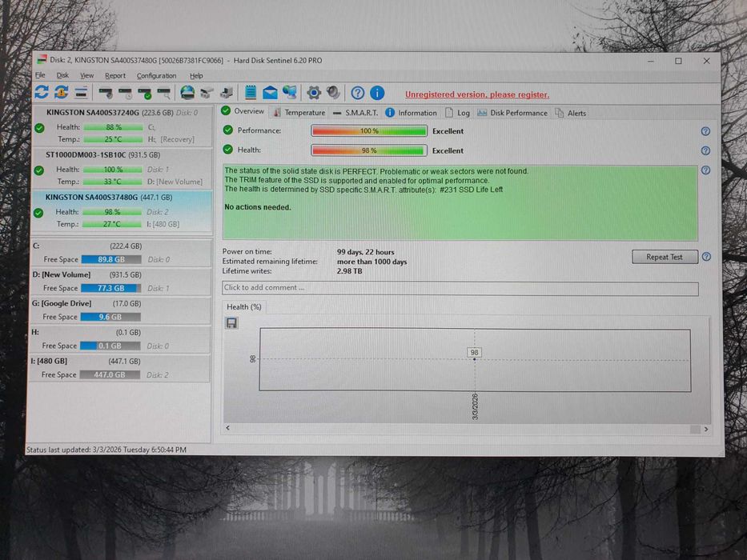
Task: Click the Unregistered version, please register link
Action: [x=477, y=94]
